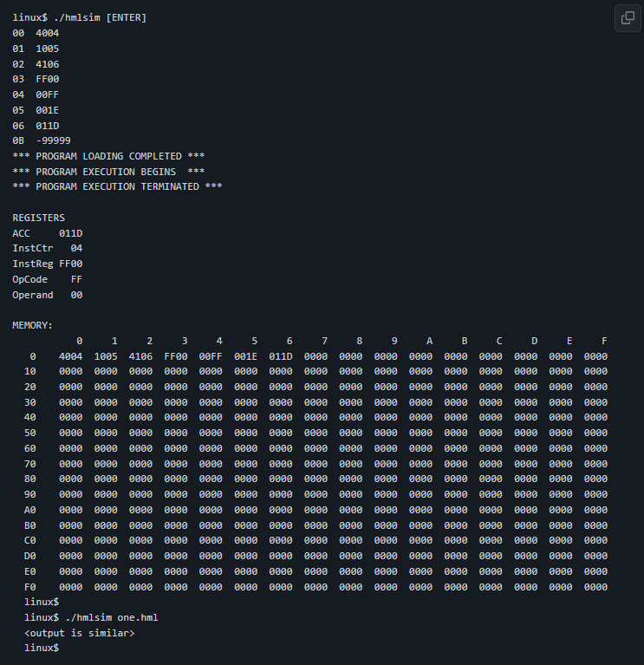This screenshot has height=665, width=644.
Task: Click memory column header F
Action: click(604, 341)
